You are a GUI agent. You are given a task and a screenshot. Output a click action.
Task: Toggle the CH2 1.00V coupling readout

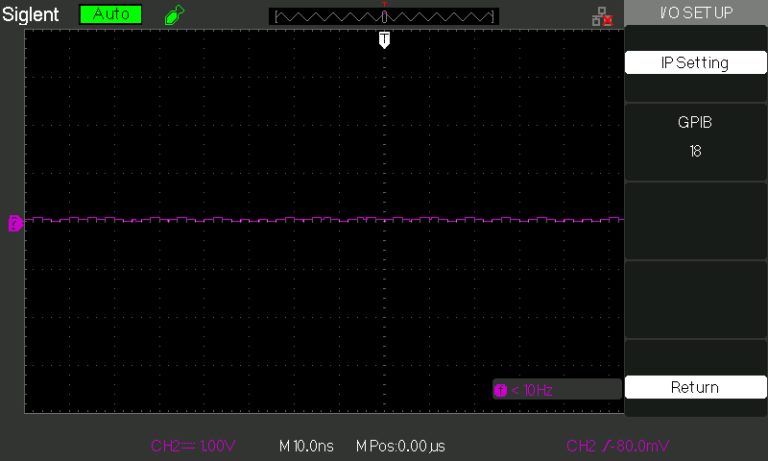(192, 445)
